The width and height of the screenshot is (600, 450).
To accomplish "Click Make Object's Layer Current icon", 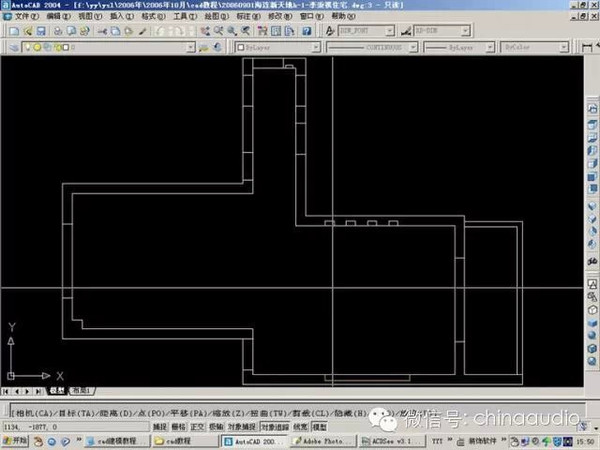I will pos(204,47).
